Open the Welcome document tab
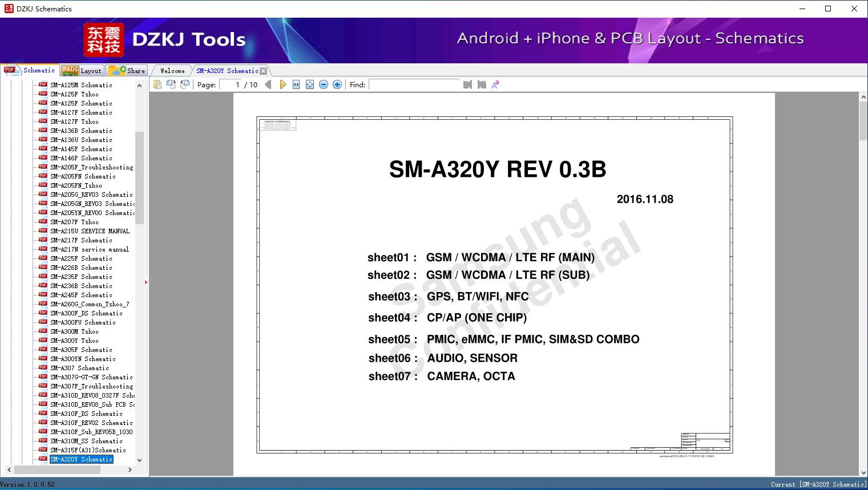This screenshot has height=490, width=868. [x=172, y=71]
